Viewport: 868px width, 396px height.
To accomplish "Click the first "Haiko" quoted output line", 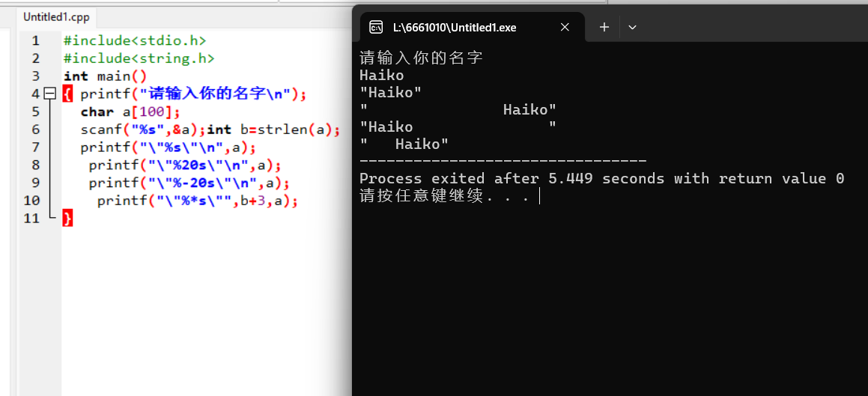I will 391,92.
